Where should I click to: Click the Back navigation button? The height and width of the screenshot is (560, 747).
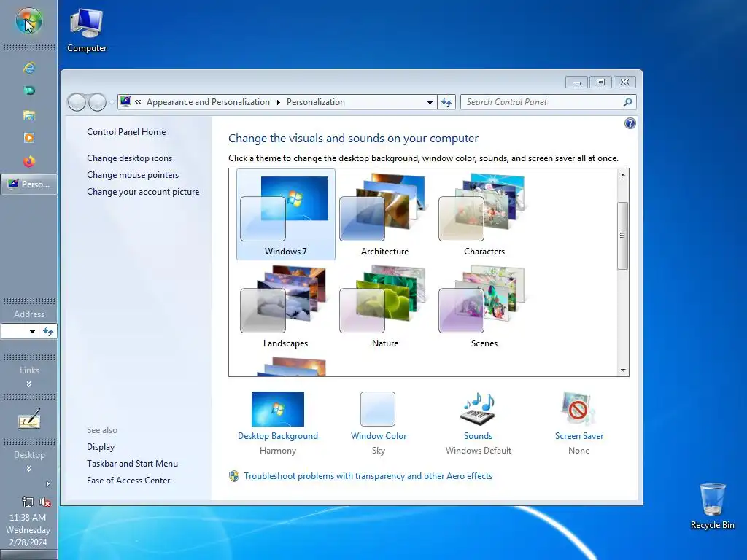click(x=77, y=102)
